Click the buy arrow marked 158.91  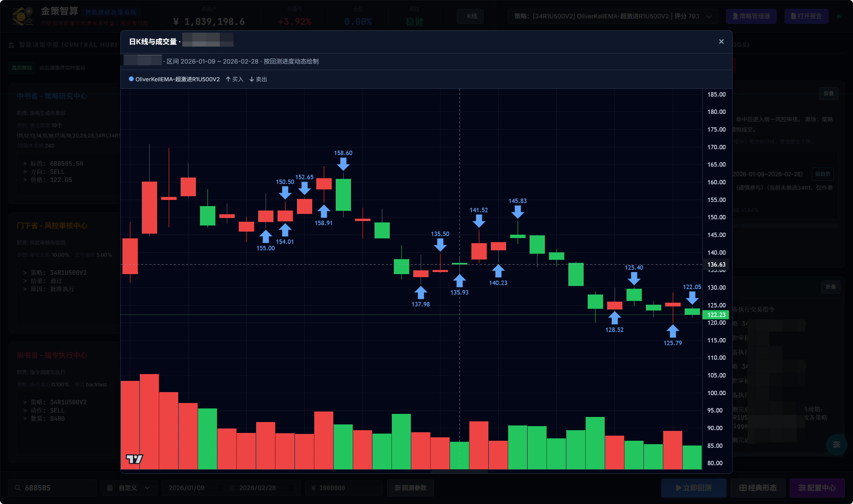click(324, 211)
